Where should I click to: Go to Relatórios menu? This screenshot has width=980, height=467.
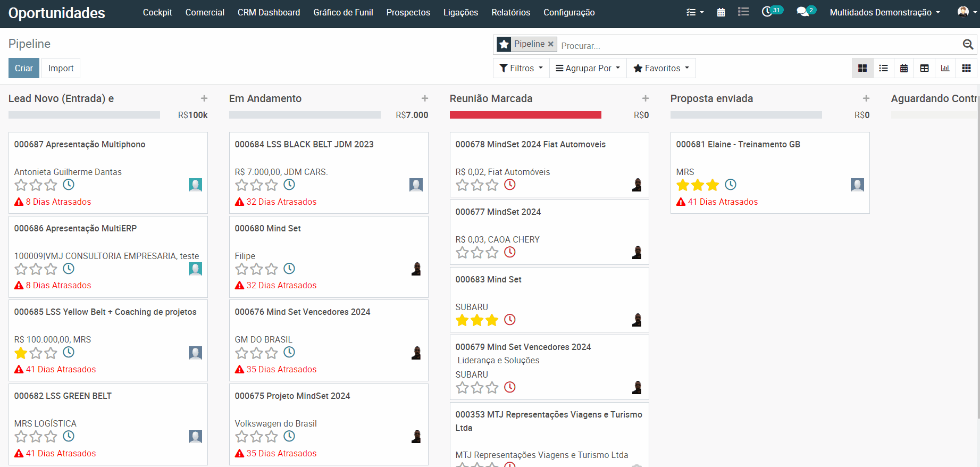point(510,12)
